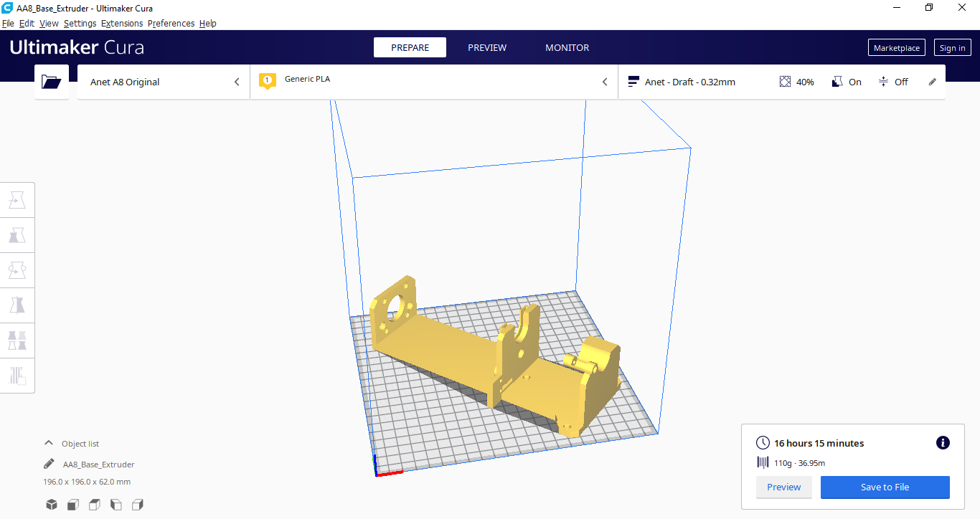Open Per Model Settings tool
The image size is (980, 519).
pyautogui.click(x=17, y=340)
